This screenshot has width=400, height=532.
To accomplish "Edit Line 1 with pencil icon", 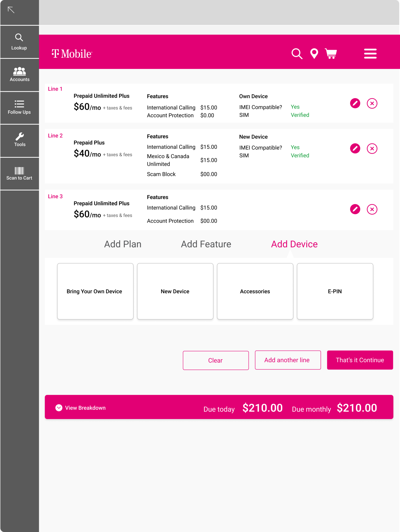I will [x=355, y=103].
